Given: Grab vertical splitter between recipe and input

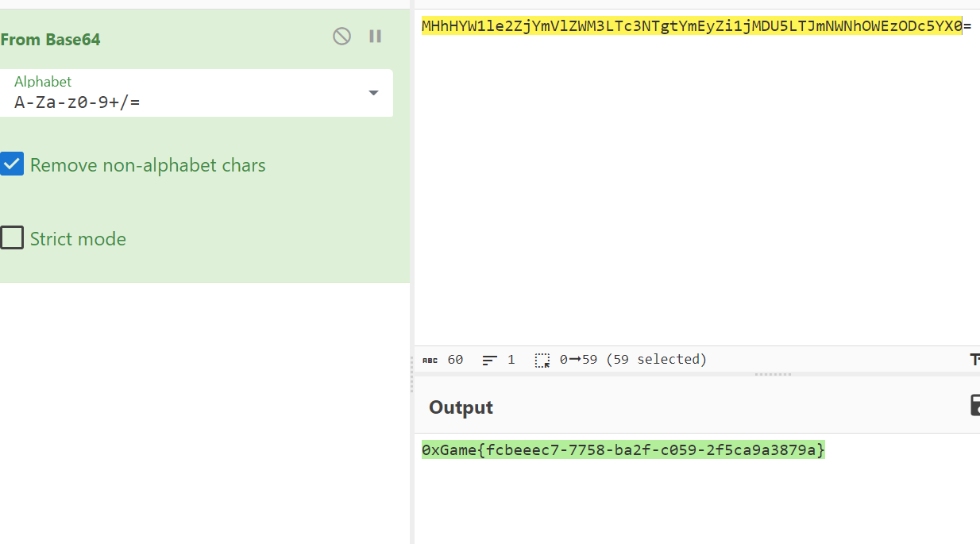Looking at the screenshot, I should pos(411,373).
